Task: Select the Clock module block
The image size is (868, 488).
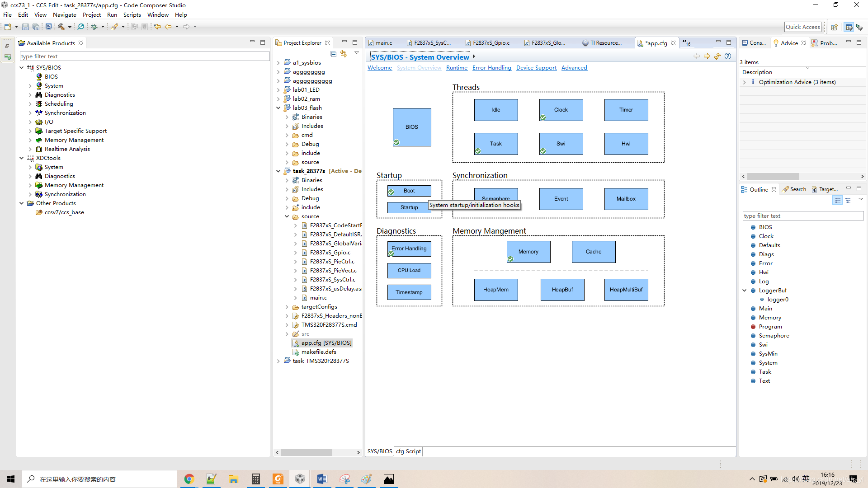Action: point(561,110)
